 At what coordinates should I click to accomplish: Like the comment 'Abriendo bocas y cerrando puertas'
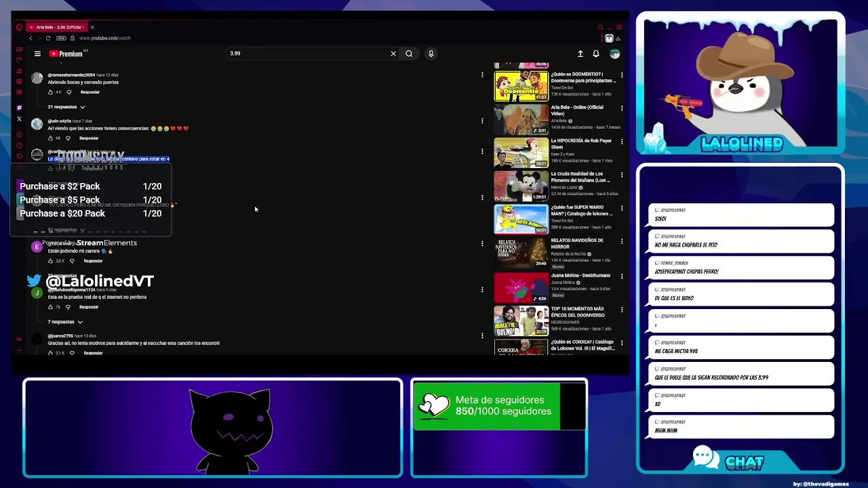pyautogui.click(x=50, y=92)
